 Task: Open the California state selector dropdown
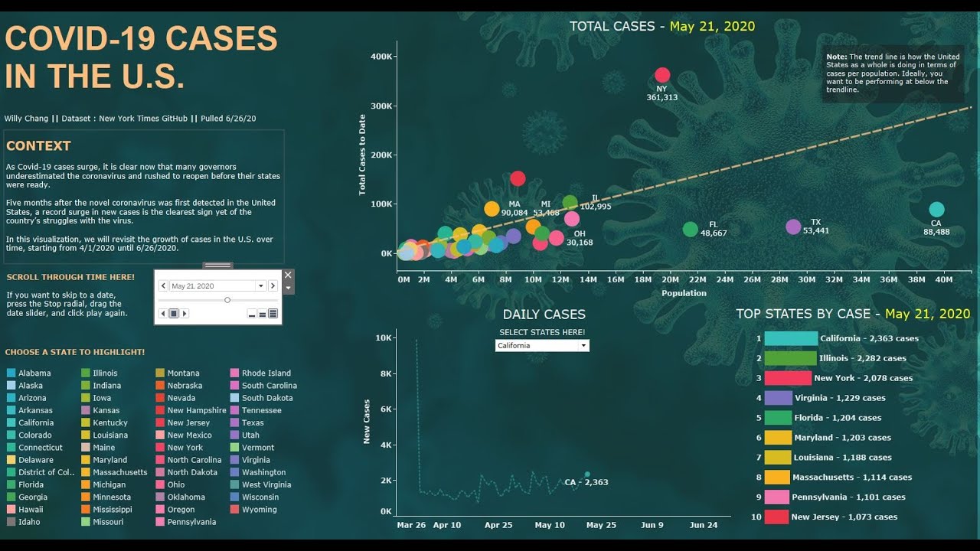point(583,346)
